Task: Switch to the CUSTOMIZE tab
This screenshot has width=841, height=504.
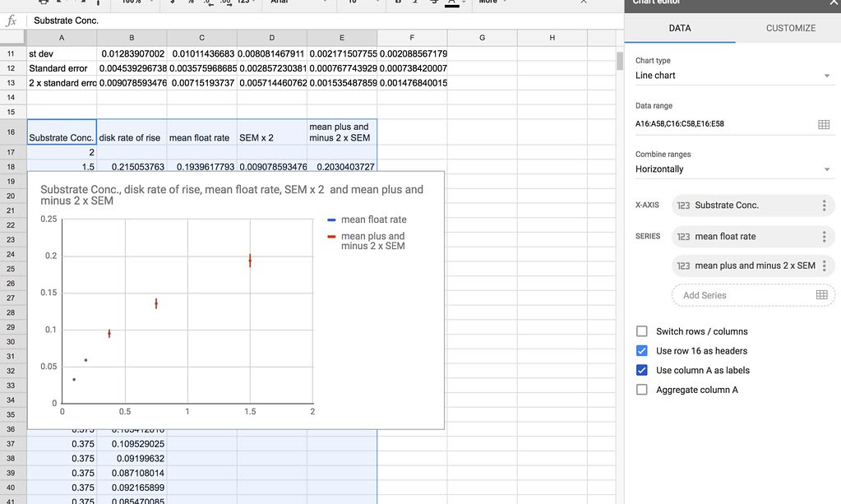Action: pos(790,28)
